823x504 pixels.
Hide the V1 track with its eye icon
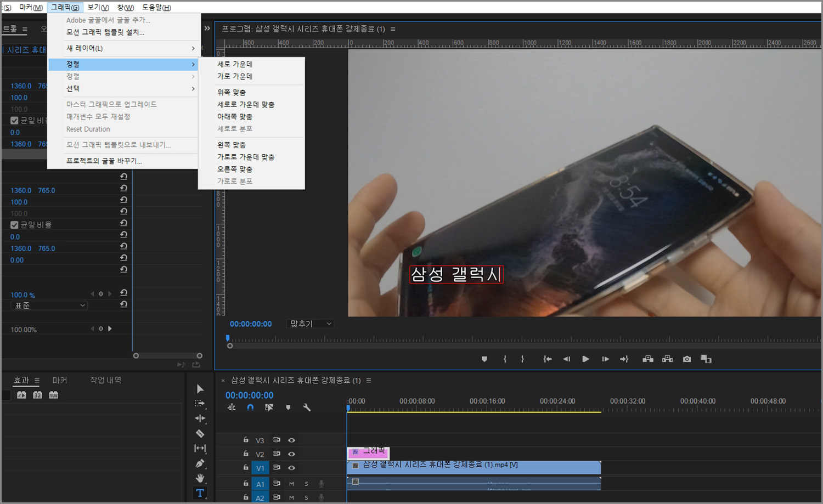tap(292, 468)
